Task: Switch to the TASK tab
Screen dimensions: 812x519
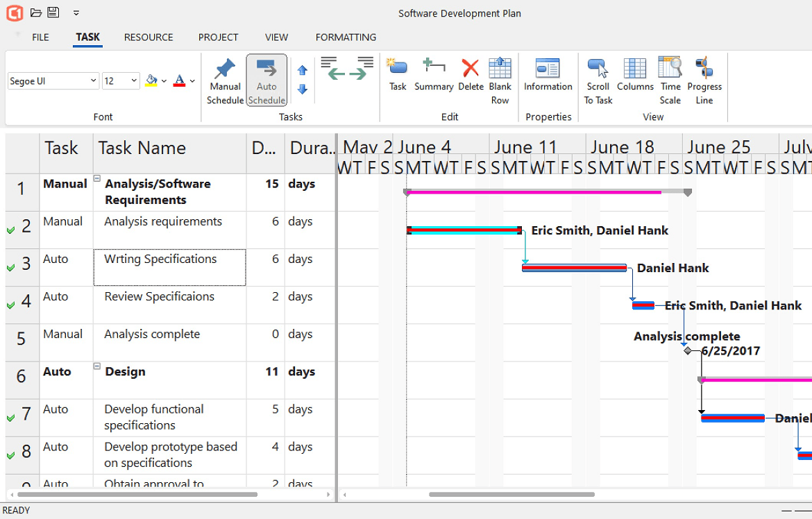Action: (87, 37)
